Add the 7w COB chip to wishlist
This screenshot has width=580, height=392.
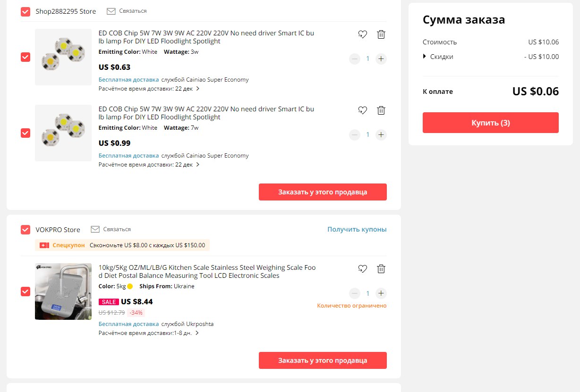(x=362, y=110)
